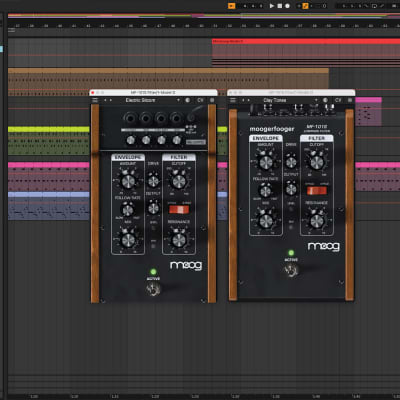Toggle the theme icon in Electric Sitzore plugin
The width and height of the screenshot is (400, 400).
pos(188,100)
